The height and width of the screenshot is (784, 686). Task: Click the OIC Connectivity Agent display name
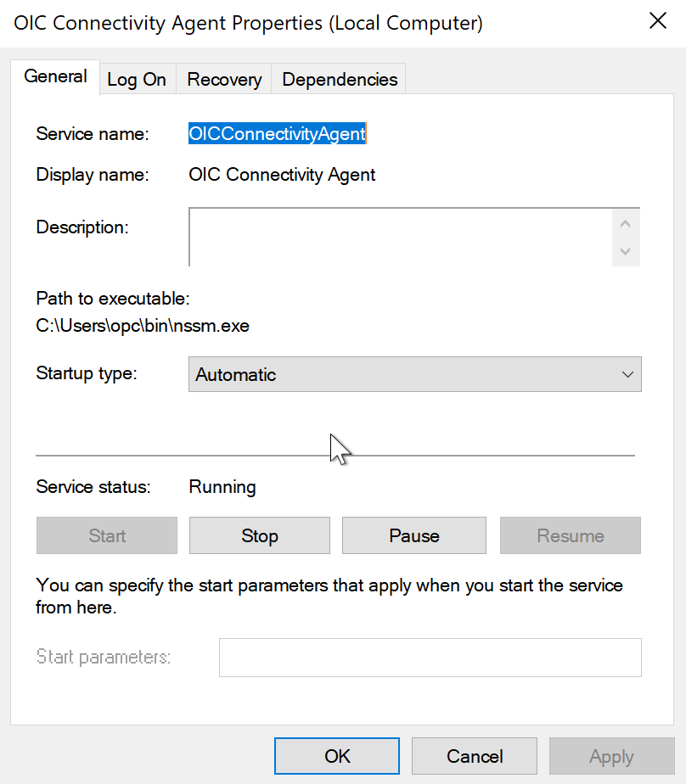(282, 176)
